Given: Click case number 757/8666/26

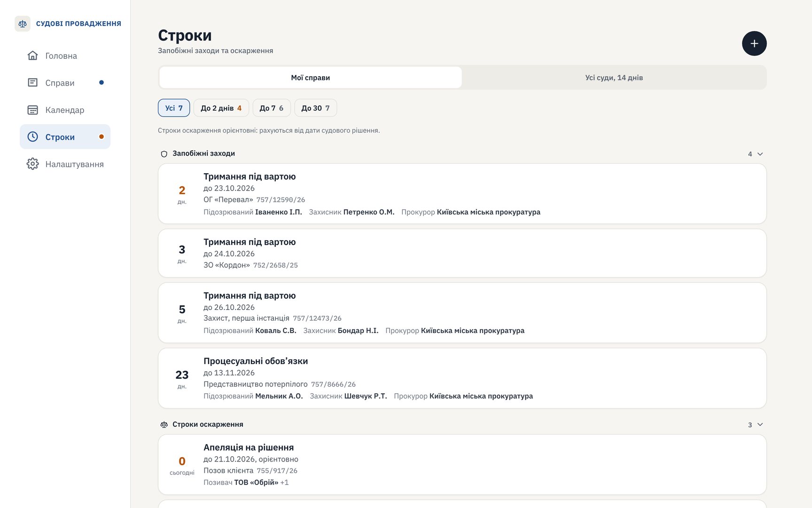Looking at the screenshot, I should 333,384.
